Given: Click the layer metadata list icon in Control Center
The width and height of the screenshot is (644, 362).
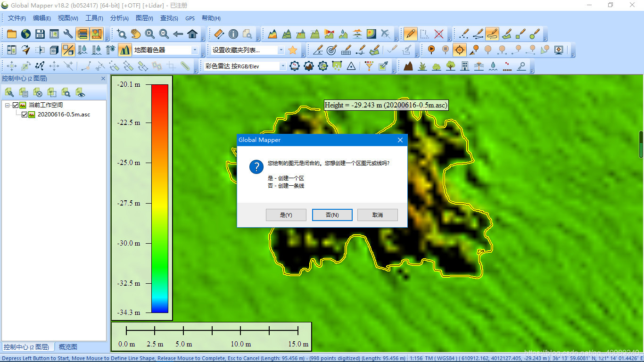Looking at the screenshot, I should click(x=24, y=92).
